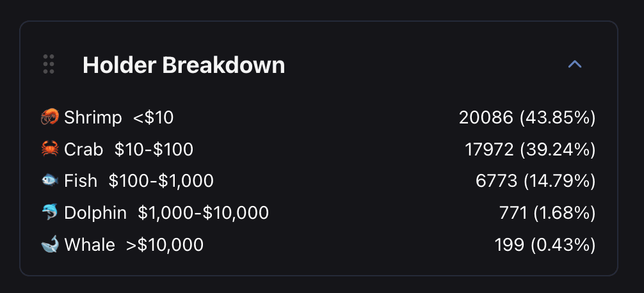This screenshot has width=644, height=293.
Task: Click the 199 (0.43%) whale count
Action: [545, 244]
